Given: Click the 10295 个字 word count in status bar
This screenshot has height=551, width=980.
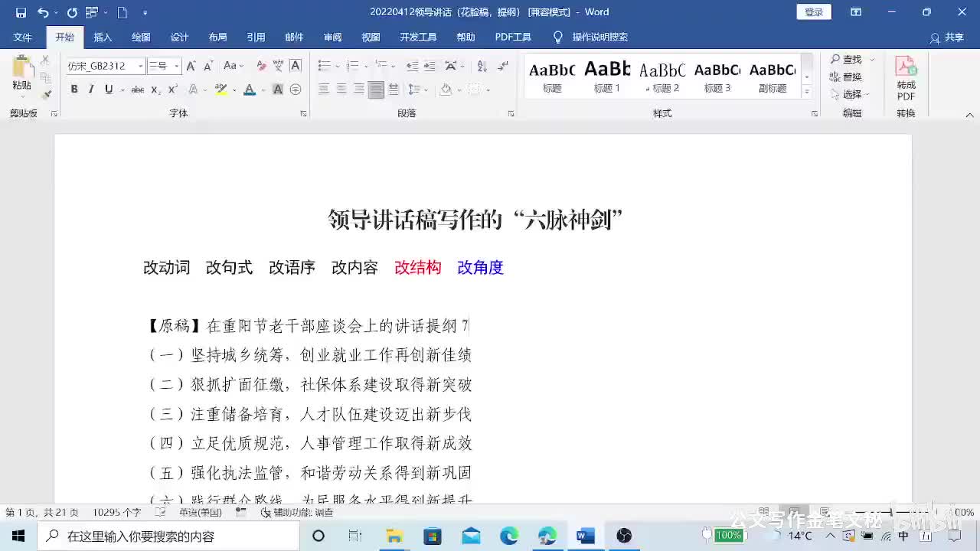Looking at the screenshot, I should [117, 512].
